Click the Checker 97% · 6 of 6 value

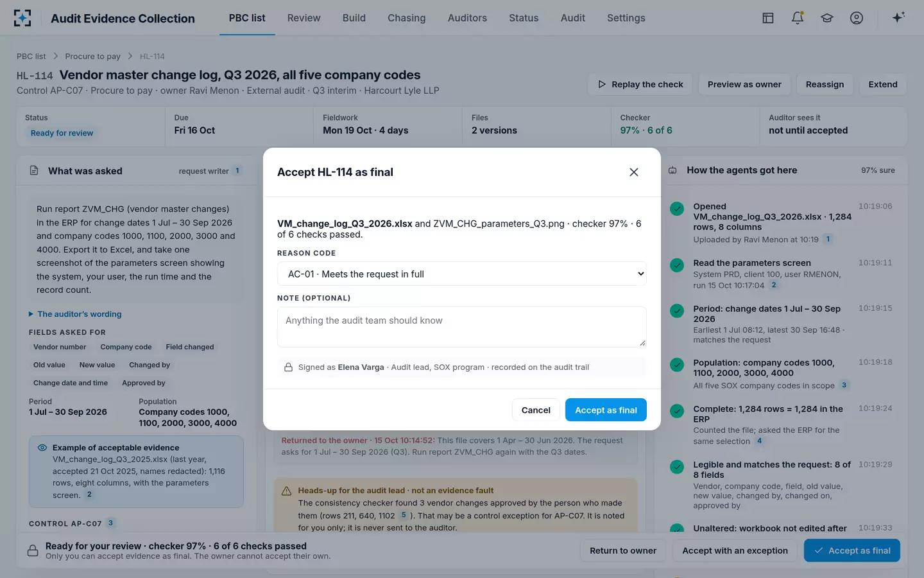(x=646, y=130)
